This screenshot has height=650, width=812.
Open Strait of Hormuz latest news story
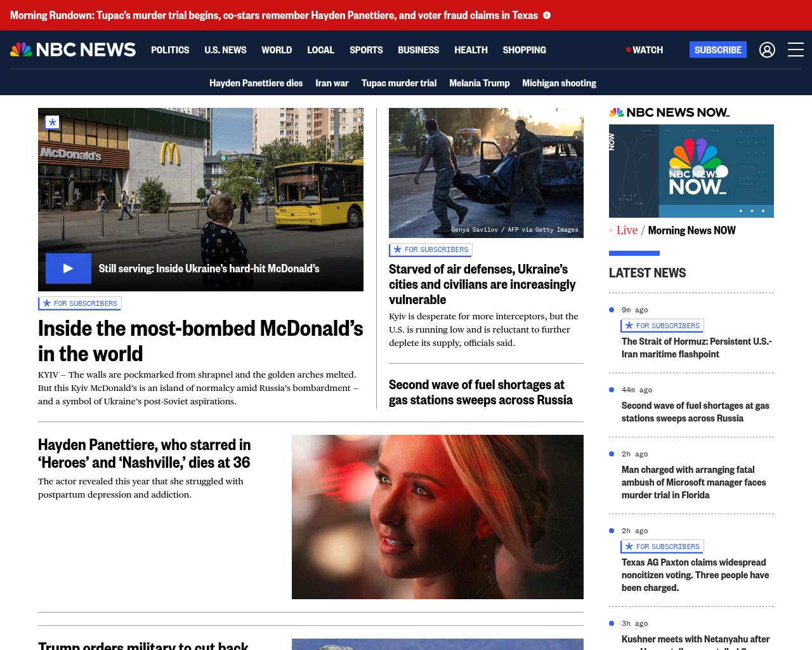point(697,348)
